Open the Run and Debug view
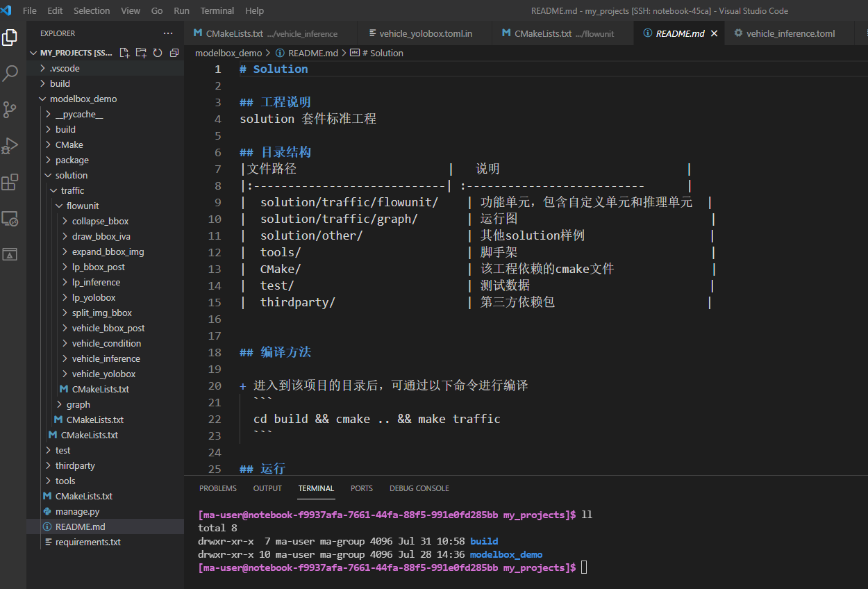The width and height of the screenshot is (868, 589). click(x=10, y=146)
